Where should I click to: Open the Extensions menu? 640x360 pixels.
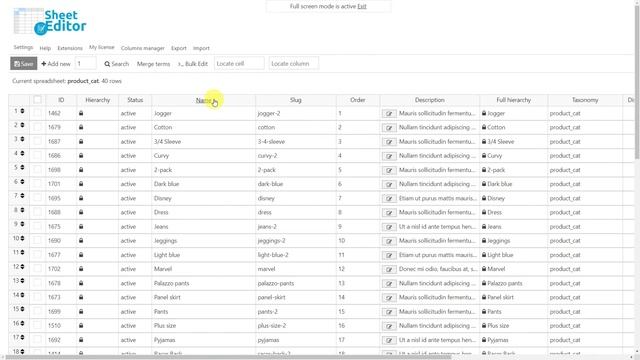[70, 48]
